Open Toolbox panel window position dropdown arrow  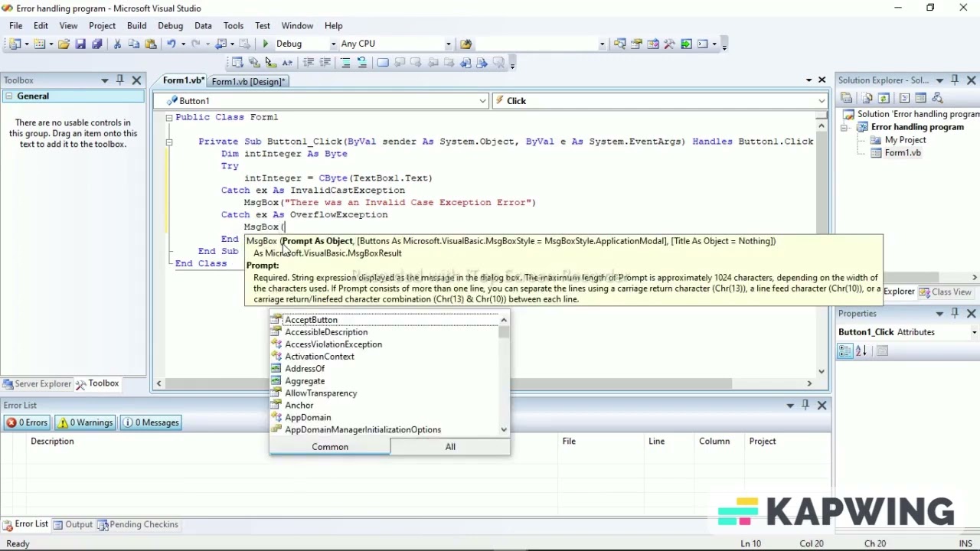click(x=105, y=80)
